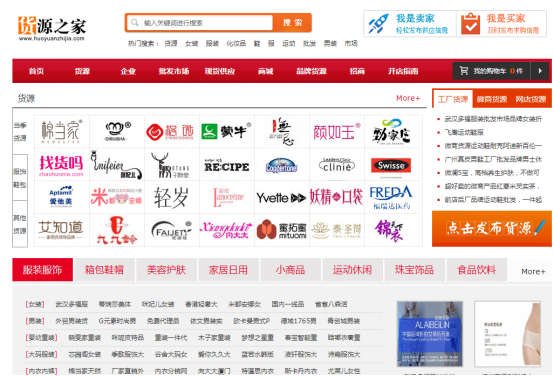
Task: Select the 家居日用 category tab
Action: 228,270
